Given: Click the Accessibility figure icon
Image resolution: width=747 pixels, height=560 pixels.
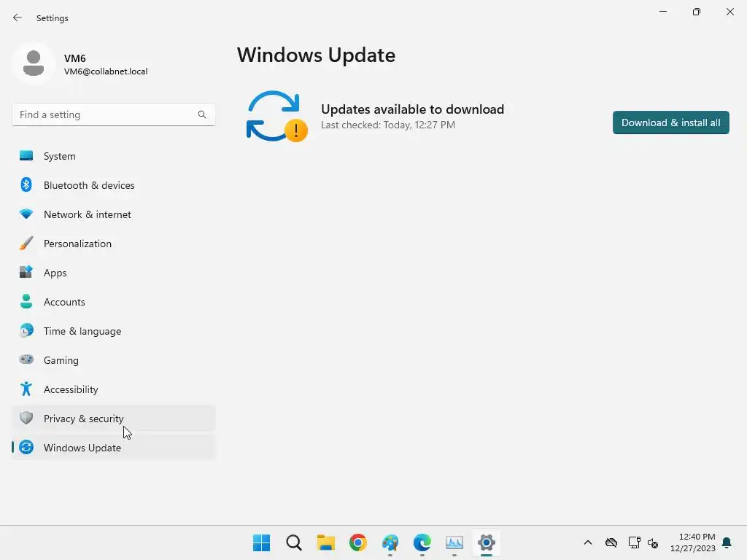Looking at the screenshot, I should pos(26,389).
